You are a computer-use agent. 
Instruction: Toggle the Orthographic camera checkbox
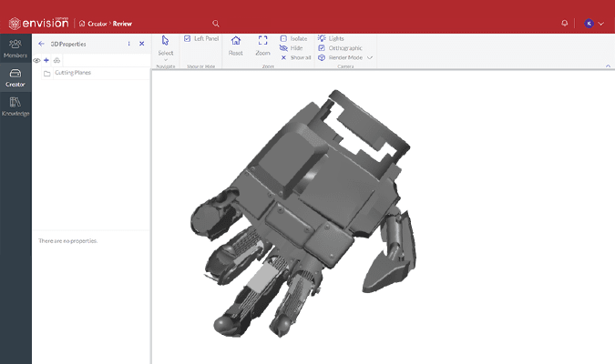[x=323, y=48]
